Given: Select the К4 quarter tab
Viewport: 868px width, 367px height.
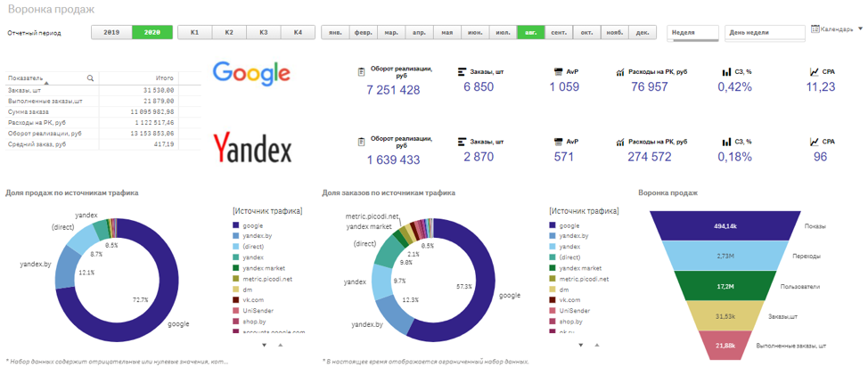Looking at the screenshot, I should click(298, 32).
